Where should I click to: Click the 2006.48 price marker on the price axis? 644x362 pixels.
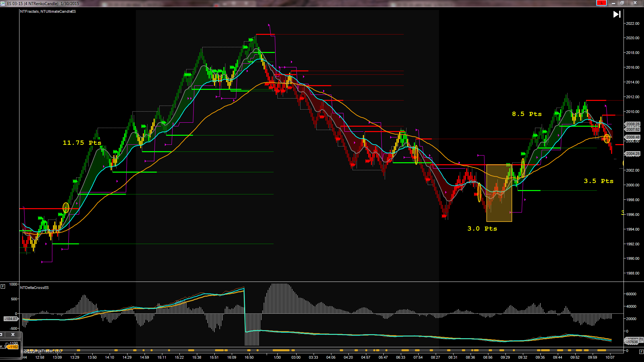(x=633, y=137)
